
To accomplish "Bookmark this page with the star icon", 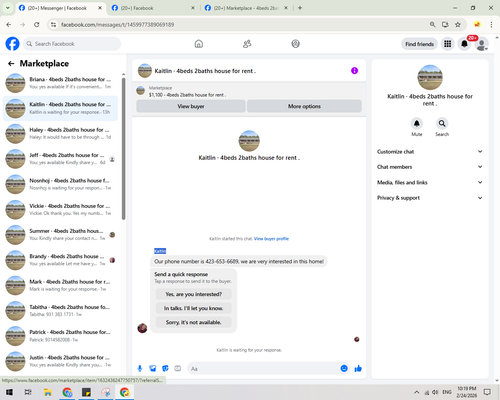I will [x=458, y=24].
